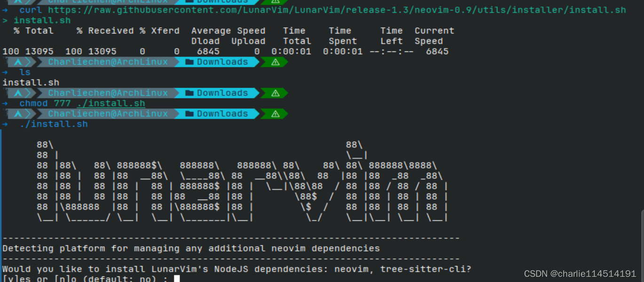This screenshot has width=644, height=282.
Task: Click the '% Total' column header
Action: (33, 31)
